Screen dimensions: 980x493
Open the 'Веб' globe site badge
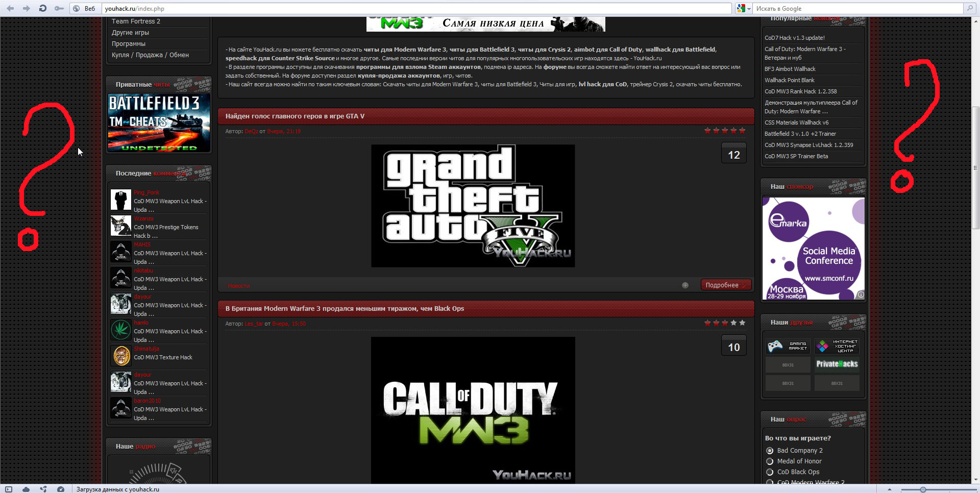click(x=84, y=8)
